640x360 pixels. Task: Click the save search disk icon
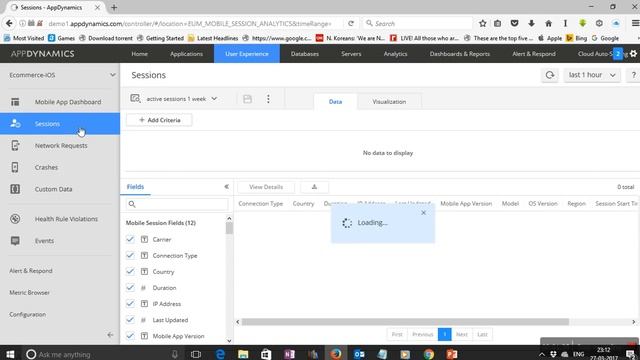pos(247,99)
